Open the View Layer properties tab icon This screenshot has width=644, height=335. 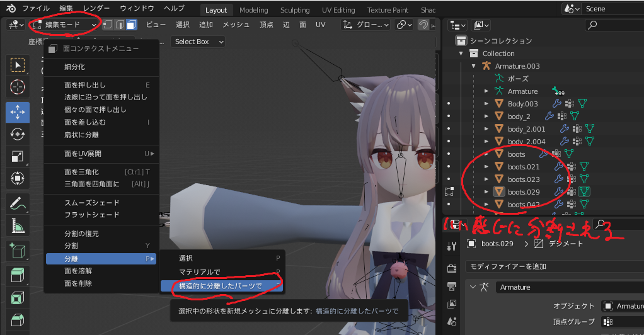click(x=452, y=304)
